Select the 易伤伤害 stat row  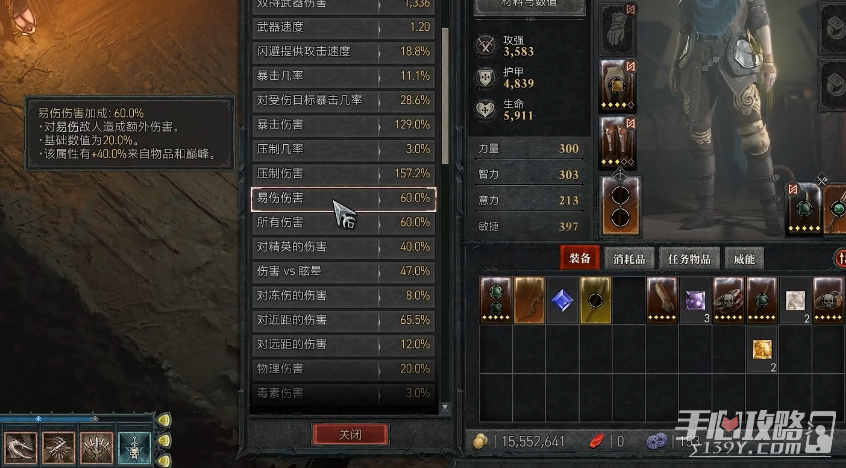click(344, 198)
